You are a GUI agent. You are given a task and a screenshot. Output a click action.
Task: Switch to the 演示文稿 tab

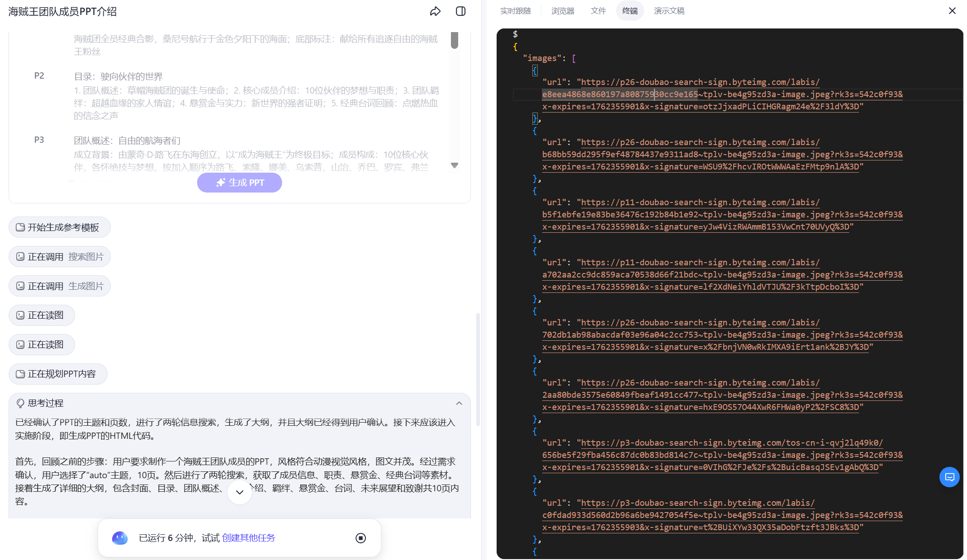(669, 11)
